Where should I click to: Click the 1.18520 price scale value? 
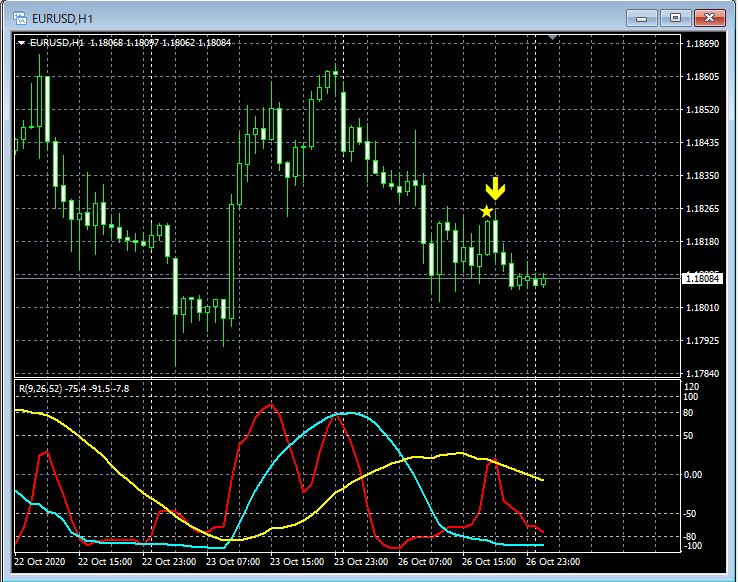[x=703, y=110]
